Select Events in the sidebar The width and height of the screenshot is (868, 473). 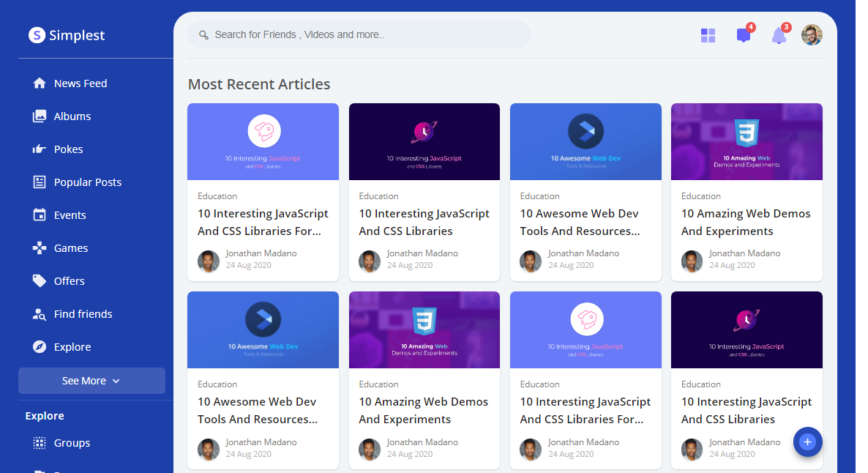pos(70,215)
